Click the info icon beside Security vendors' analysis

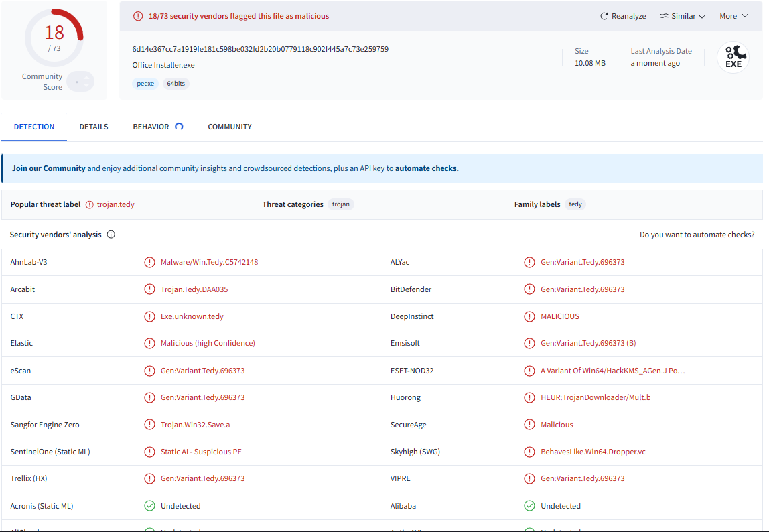coord(111,235)
